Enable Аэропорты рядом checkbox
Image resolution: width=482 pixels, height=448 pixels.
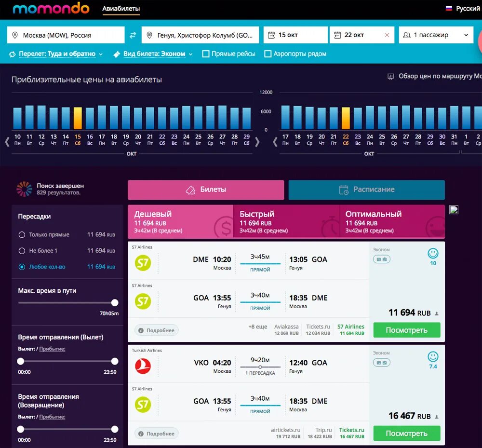pos(268,54)
